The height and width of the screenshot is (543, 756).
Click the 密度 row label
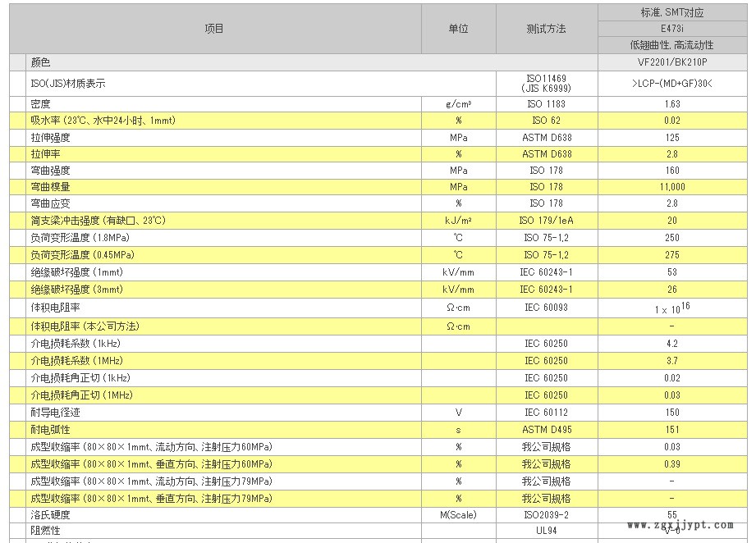(40, 104)
